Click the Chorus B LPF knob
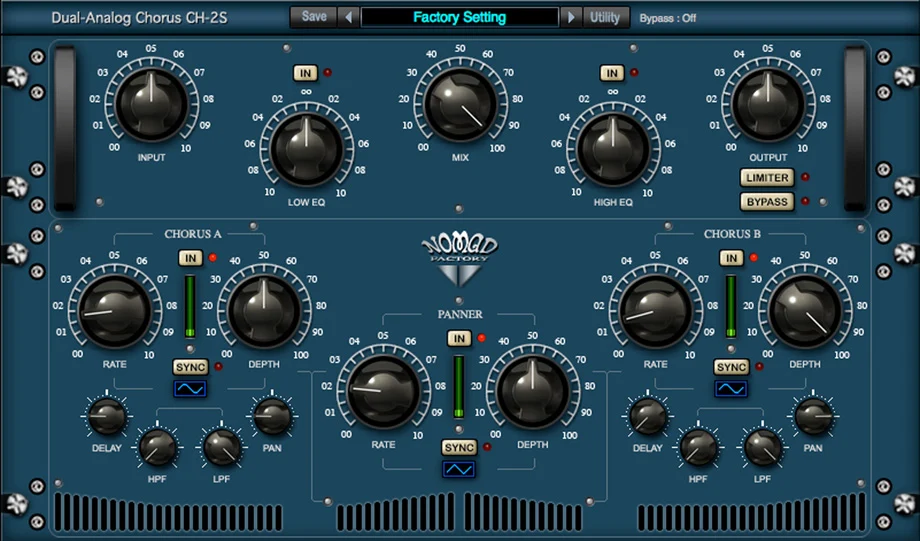Image resolution: width=920 pixels, height=541 pixels. point(762,447)
